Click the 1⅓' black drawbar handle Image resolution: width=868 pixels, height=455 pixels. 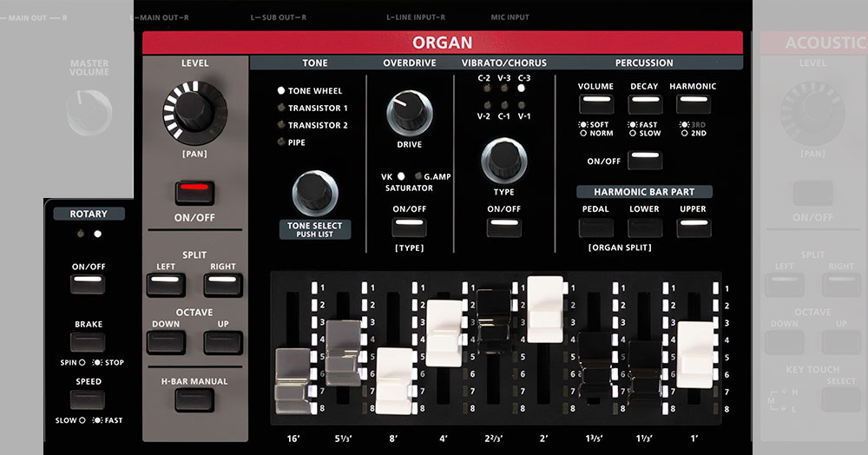(645, 373)
